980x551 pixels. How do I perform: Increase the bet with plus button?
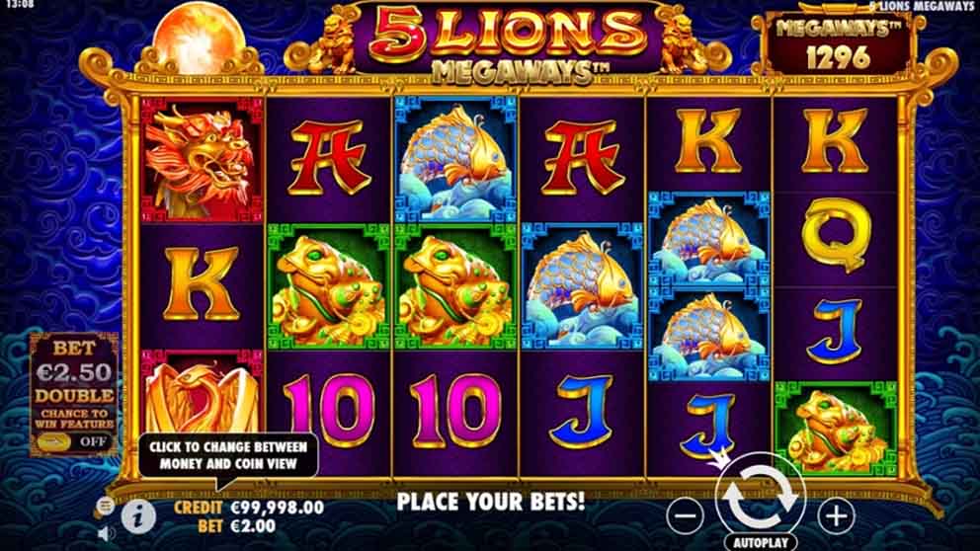[836, 516]
